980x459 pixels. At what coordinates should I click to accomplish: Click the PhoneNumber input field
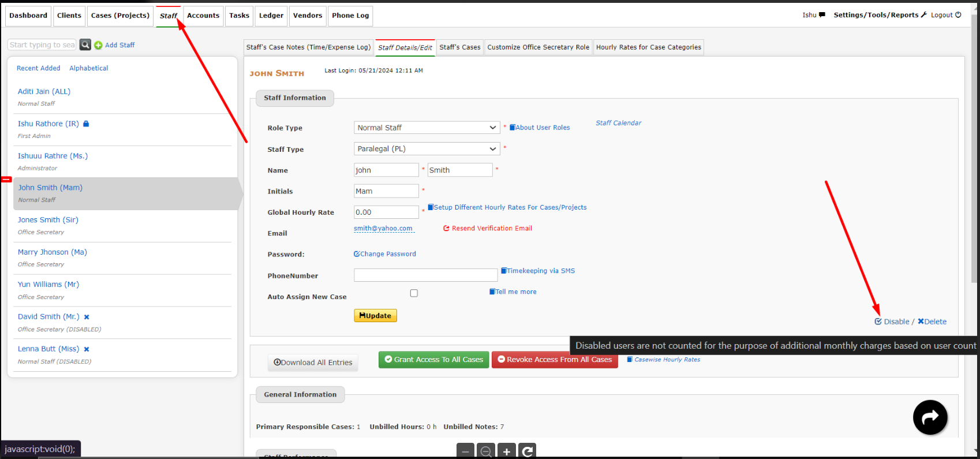point(425,275)
